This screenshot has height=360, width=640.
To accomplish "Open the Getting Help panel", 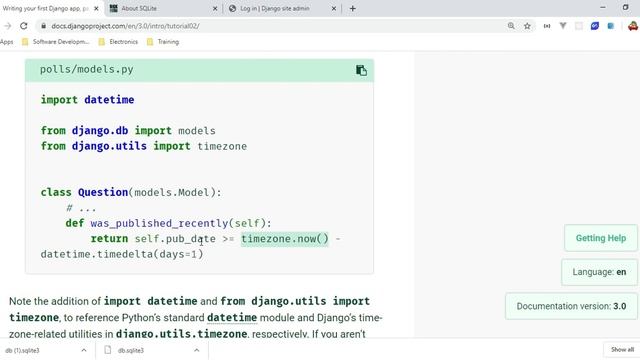I will pyautogui.click(x=601, y=238).
